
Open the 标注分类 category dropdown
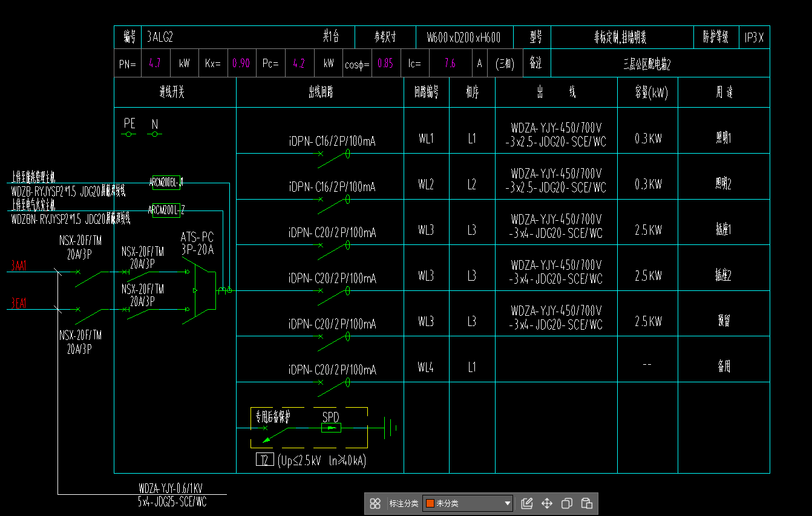pos(467,503)
